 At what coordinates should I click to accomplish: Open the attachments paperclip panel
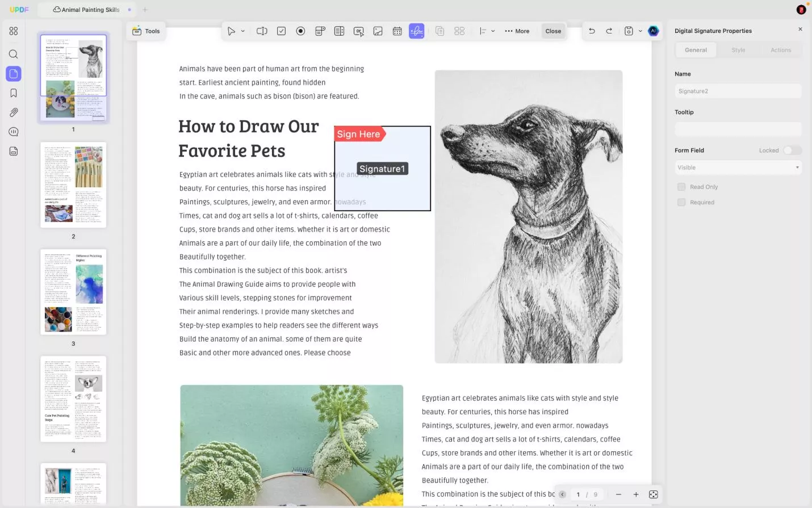tap(14, 112)
